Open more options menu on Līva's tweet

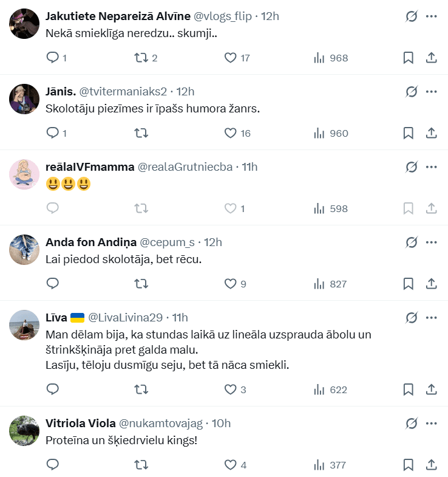point(432,317)
